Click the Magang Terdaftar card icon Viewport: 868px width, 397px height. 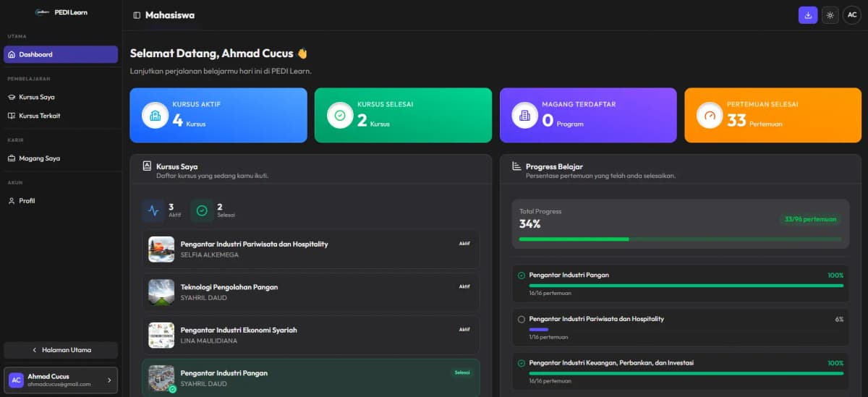click(525, 116)
